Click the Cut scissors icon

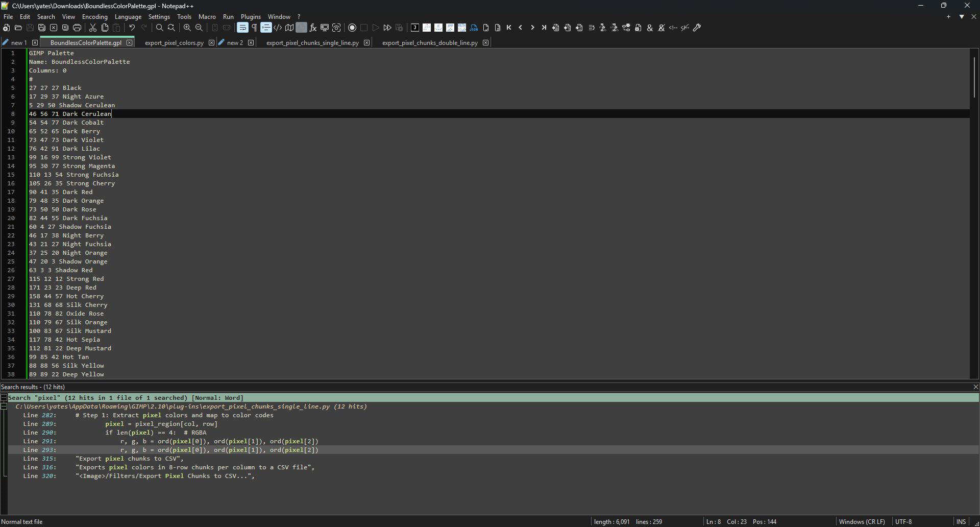click(93, 28)
